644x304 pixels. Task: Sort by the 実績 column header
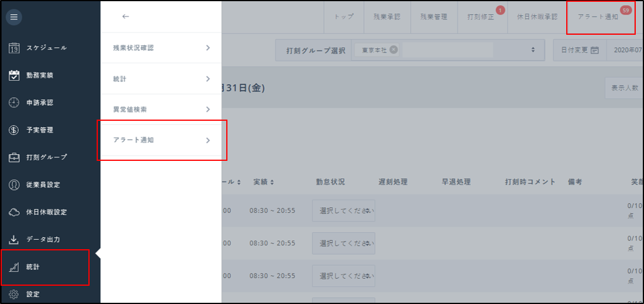click(x=263, y=182)
